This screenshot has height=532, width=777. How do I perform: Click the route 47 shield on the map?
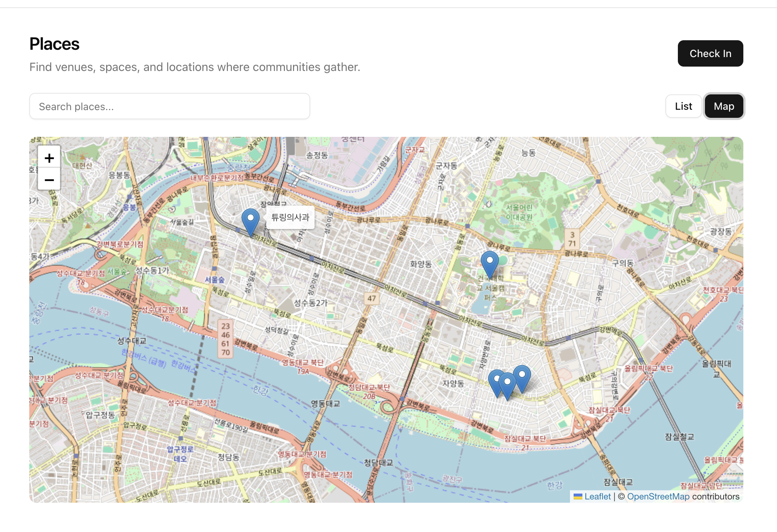372,298
